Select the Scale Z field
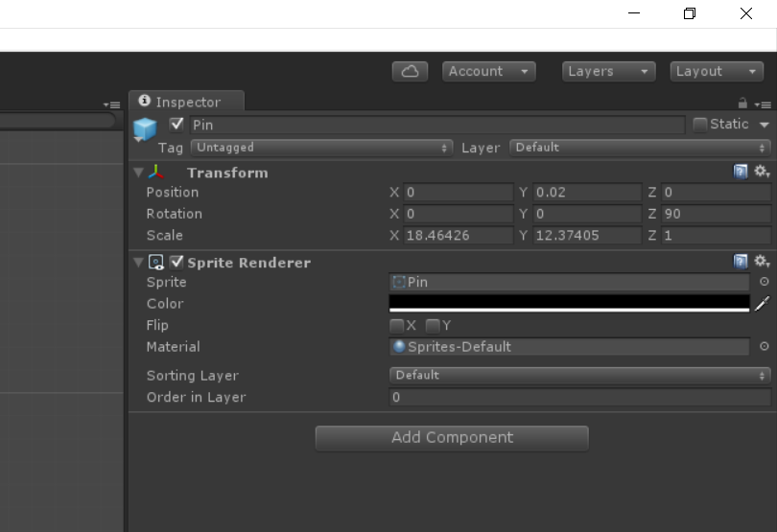 click(716, 235)
